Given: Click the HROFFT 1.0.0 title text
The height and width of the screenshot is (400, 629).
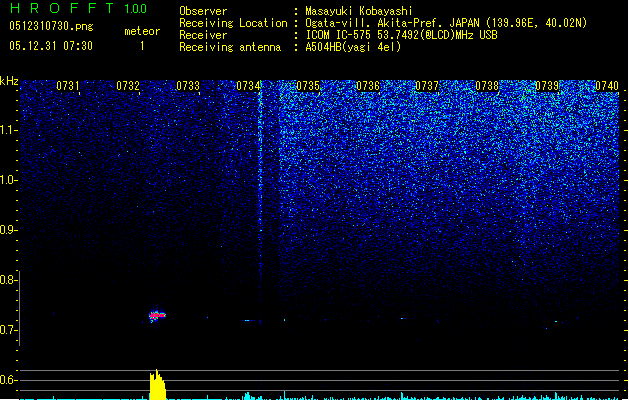Looking at the screenshot, I should 78,8.
